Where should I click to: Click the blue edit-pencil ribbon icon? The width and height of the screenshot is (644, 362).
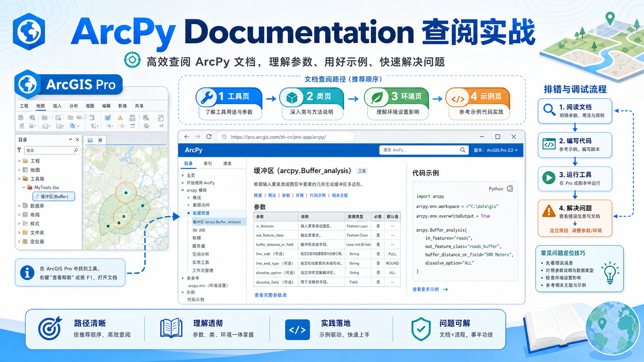coord(108,118)
